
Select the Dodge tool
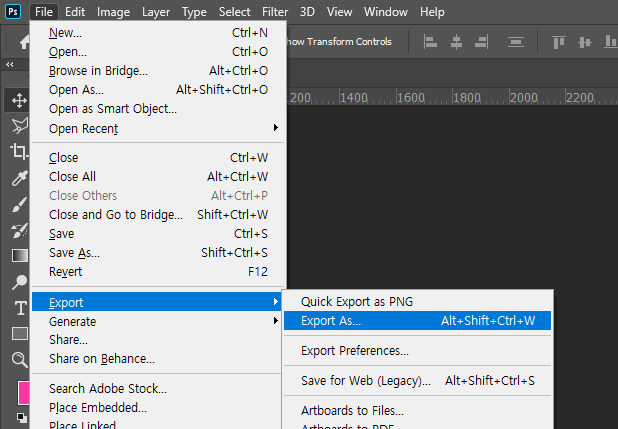click(x=20, y=282)
